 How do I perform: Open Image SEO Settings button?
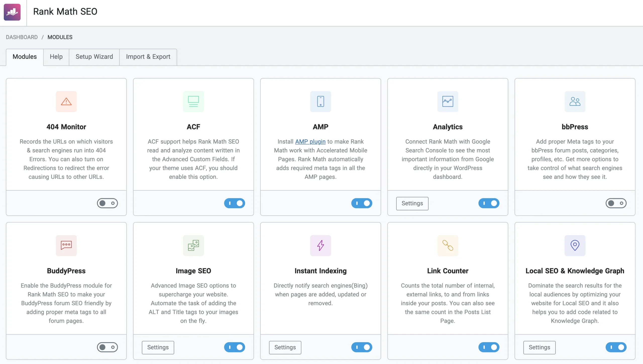pyautogui.click(x=158, y=347)
